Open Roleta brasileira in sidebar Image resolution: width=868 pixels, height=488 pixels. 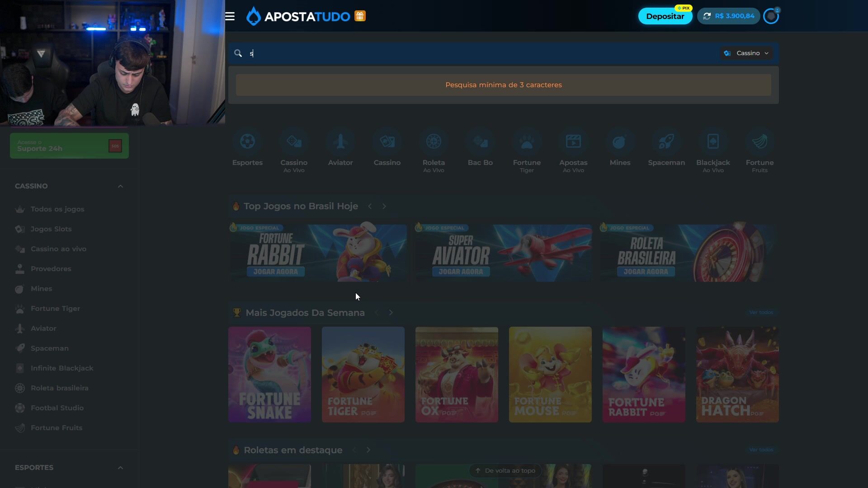coord(59,388)
